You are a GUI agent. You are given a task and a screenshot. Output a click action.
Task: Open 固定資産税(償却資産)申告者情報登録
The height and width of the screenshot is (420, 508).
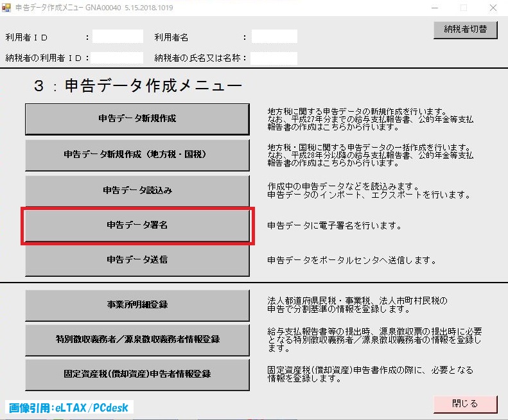(x=137, y=374)
